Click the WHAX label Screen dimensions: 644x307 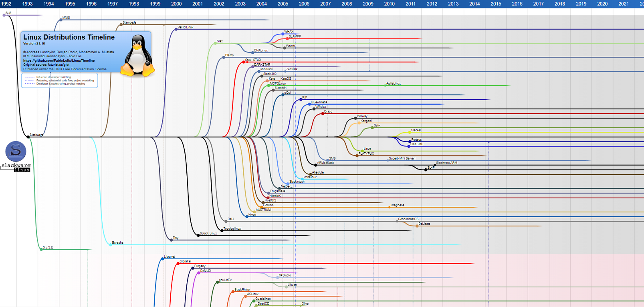(x=289, y=32)
